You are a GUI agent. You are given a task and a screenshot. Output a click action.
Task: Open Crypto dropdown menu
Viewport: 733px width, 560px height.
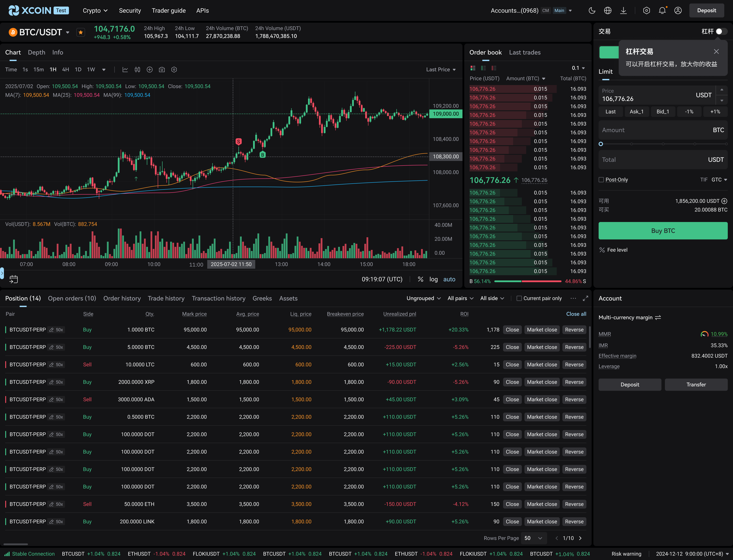tap(95, 11)
